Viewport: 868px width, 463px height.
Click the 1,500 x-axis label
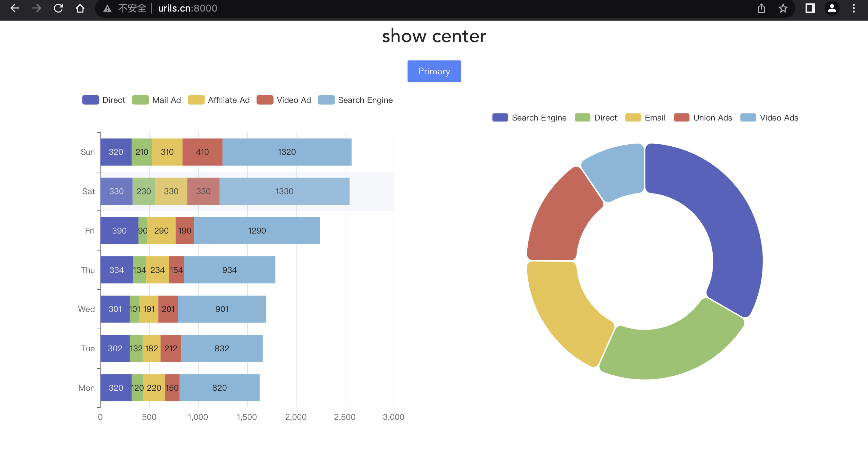[x=247, y=417]
